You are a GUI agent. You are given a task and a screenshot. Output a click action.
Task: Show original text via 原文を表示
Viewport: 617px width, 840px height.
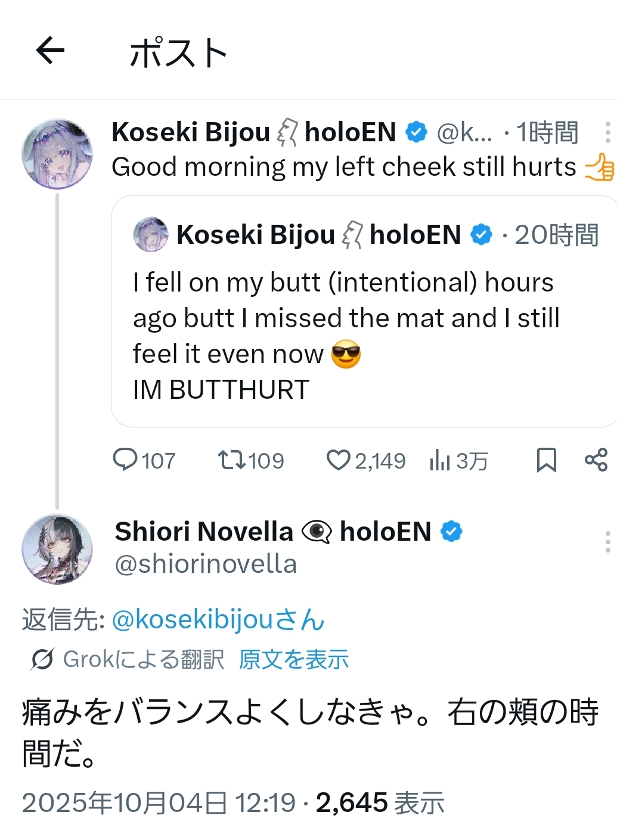(294, 659)
